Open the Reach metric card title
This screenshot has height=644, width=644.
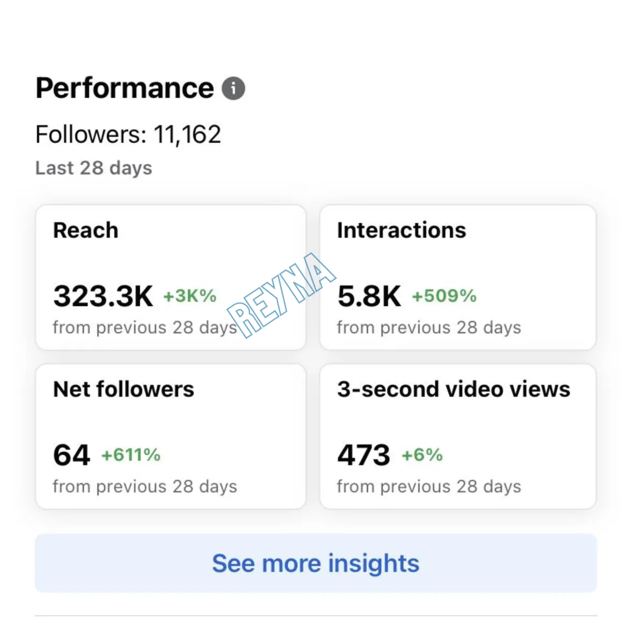[x=86, y=230]
